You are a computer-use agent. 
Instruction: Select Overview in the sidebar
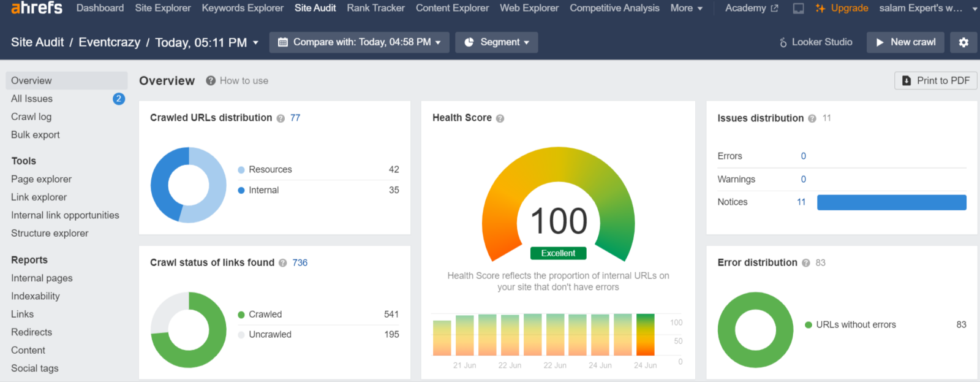click(67, 80)
